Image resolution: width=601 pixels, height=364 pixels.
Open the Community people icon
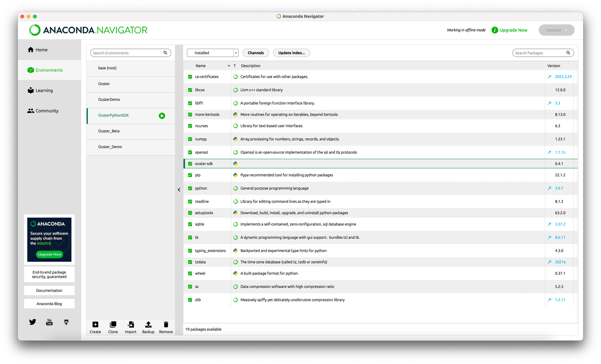tap(31, 111)
